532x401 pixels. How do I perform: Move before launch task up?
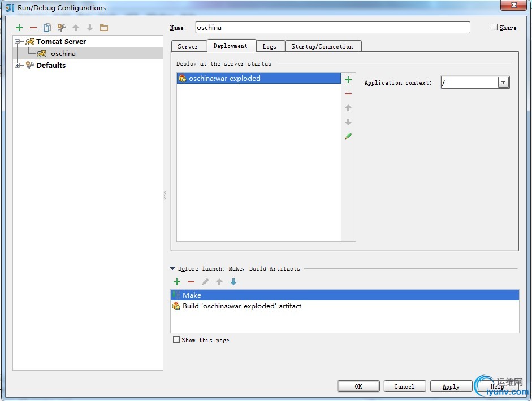coord(219,282)
